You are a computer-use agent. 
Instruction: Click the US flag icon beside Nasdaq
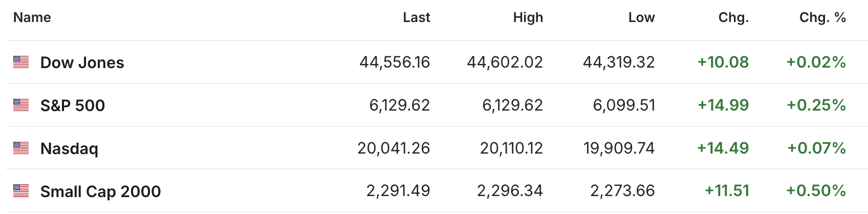point(21,148)
